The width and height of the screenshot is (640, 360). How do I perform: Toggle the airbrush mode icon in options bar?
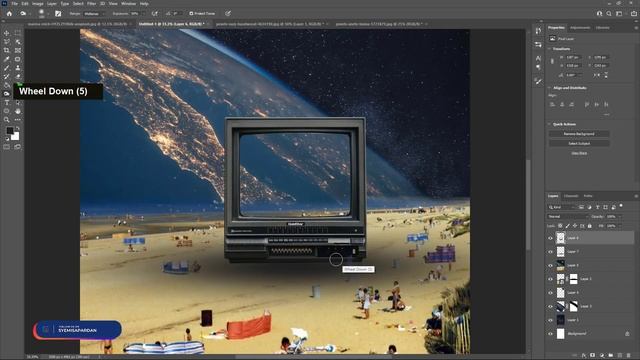pyautogui.click(x=155, y=13)
